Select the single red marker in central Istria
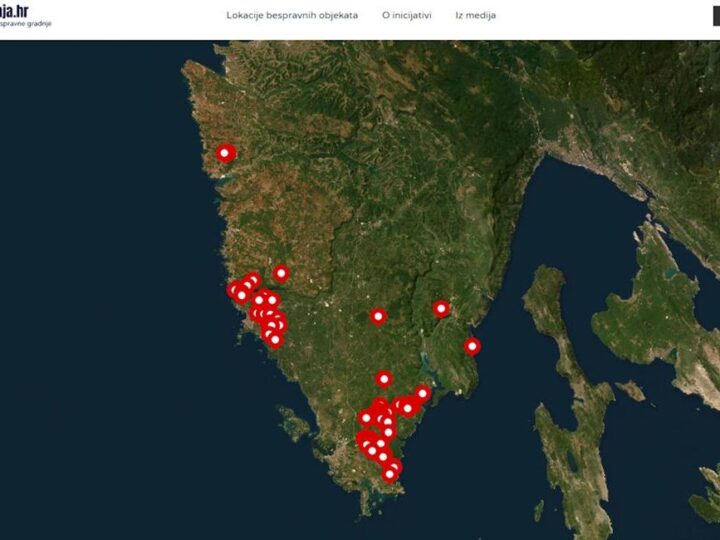This screenshot has height=540, width=720. click(378, 316)
